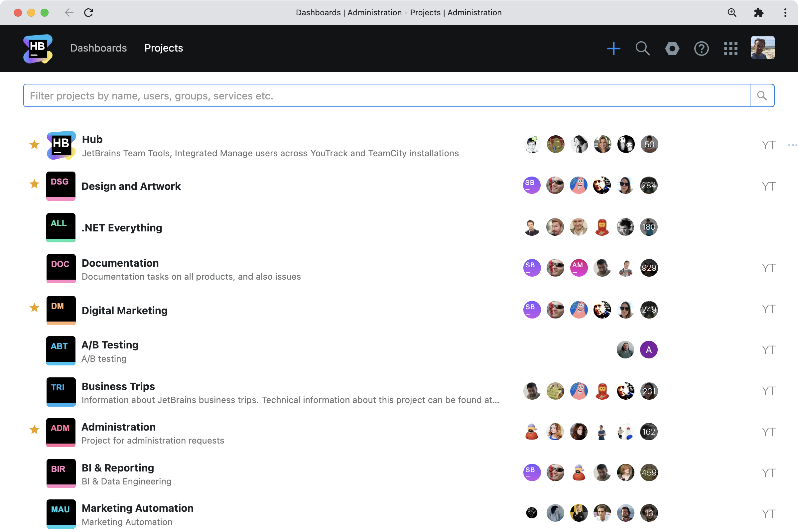Open the services grid menu
This screenshot has width=798, height=532.
click(731, 49)
